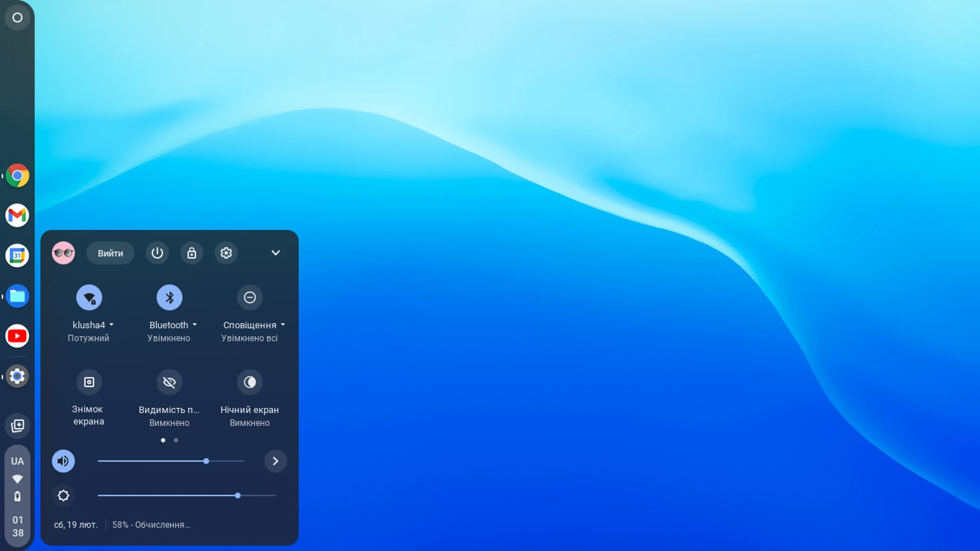Open the power menu
The width and height of the screenshot is (980, 551).
157,252
